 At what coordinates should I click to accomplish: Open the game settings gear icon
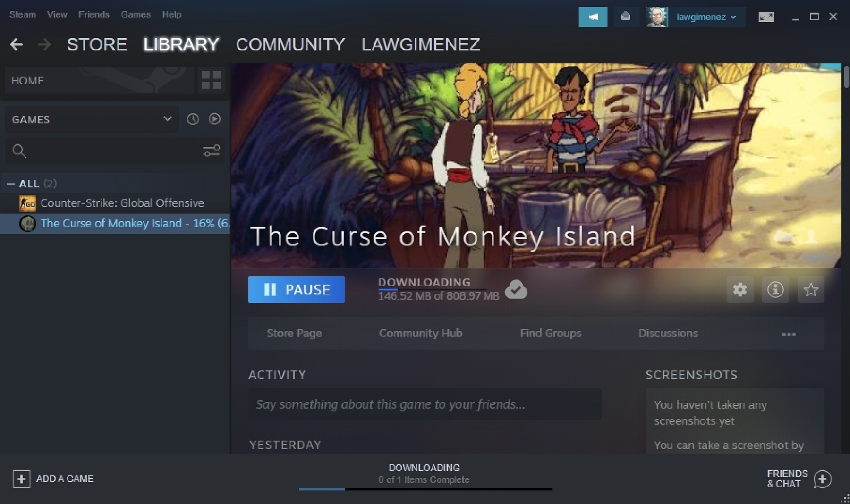[739, 289]
